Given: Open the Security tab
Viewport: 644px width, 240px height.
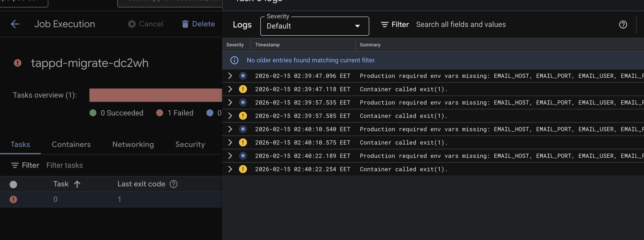Looking at the screenshot, I should 190,145.
